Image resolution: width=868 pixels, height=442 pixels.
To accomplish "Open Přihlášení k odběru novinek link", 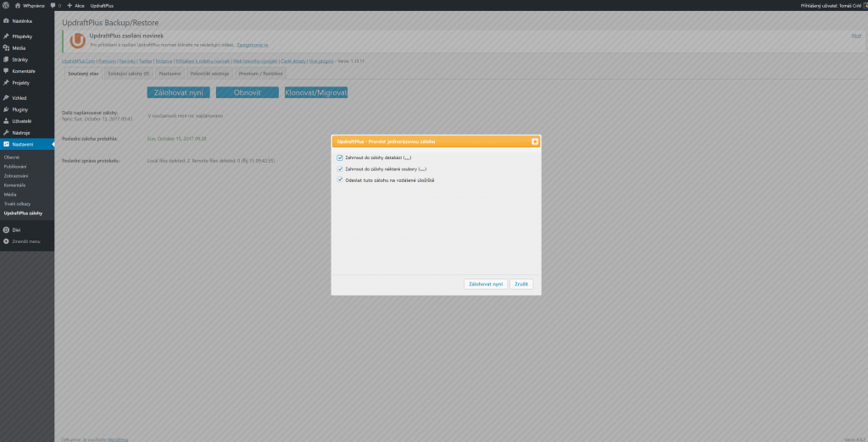I will (x=202, y=61).
